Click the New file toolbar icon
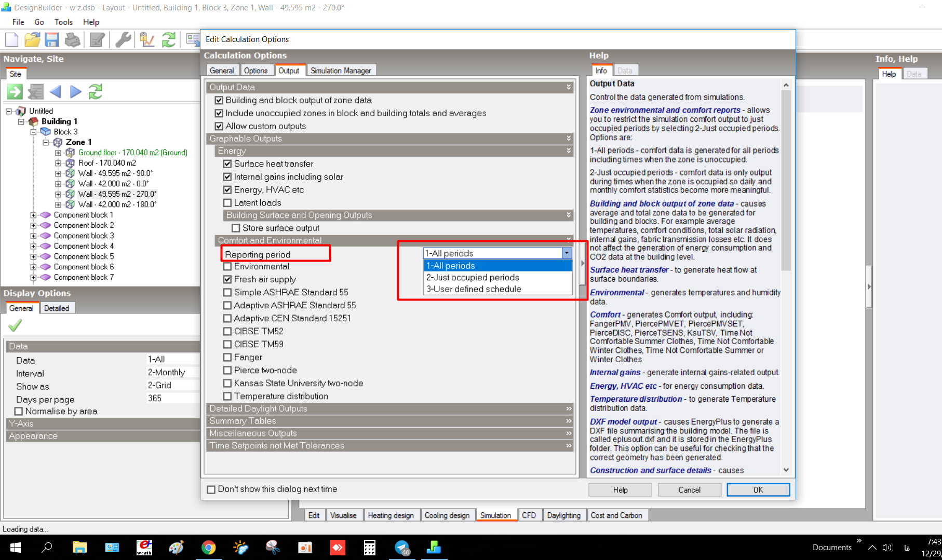Screen dimensions: 942x560 pyautogui.click(x=11, y=40)
